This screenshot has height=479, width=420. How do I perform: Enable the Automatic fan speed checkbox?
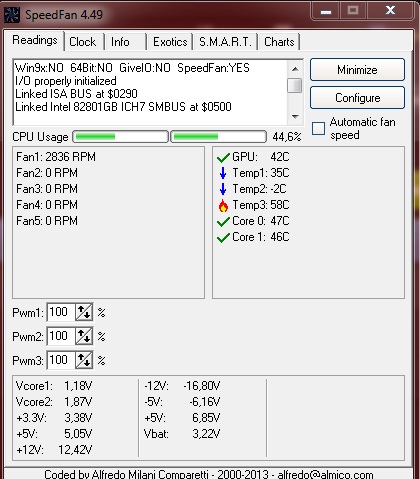click(318, 128)
